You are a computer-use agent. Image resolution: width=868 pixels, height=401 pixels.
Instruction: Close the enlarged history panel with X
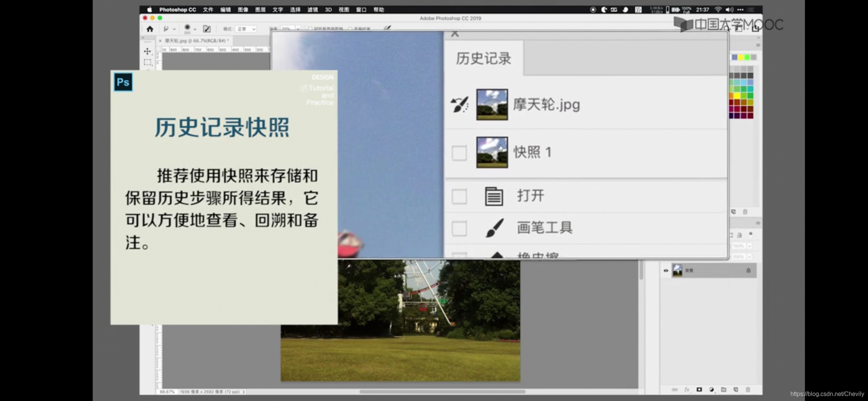tap(455, 35)
